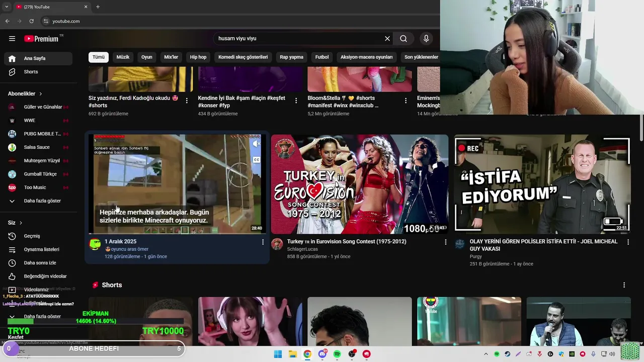
Task: Open Oynatma listeleri in the sidebar
Action: [38, 249]
